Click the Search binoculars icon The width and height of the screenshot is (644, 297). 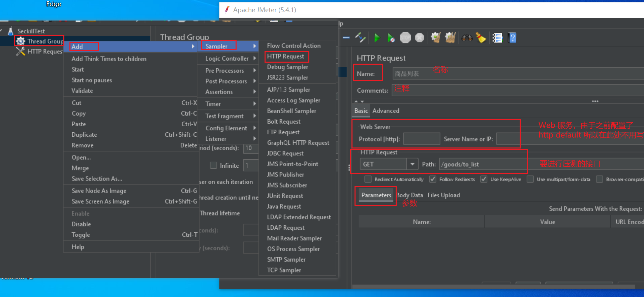(x=467, y=38)
